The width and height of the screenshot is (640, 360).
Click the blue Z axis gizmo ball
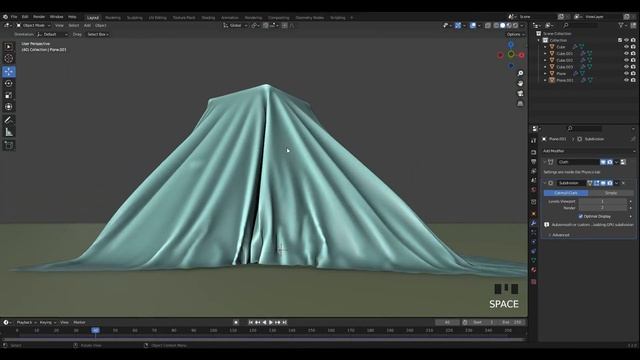coord(511,45)
